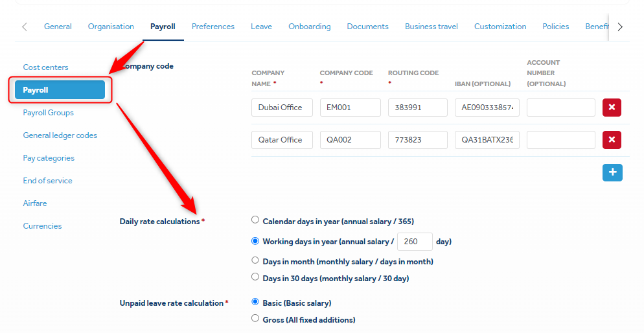Delete the Dubai Office company row
This screenshot has height=333, width=644.
click(x=612, y=108)
